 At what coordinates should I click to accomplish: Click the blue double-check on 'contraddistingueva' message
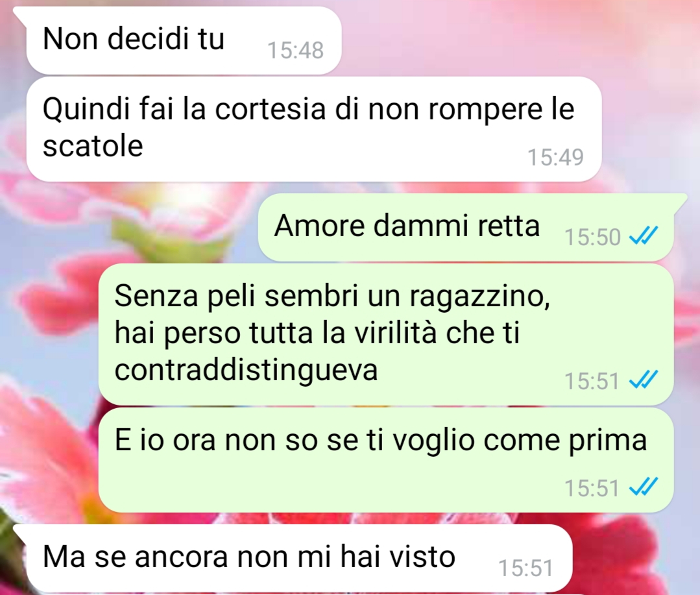pyautogui.click(x=644, y=380)
